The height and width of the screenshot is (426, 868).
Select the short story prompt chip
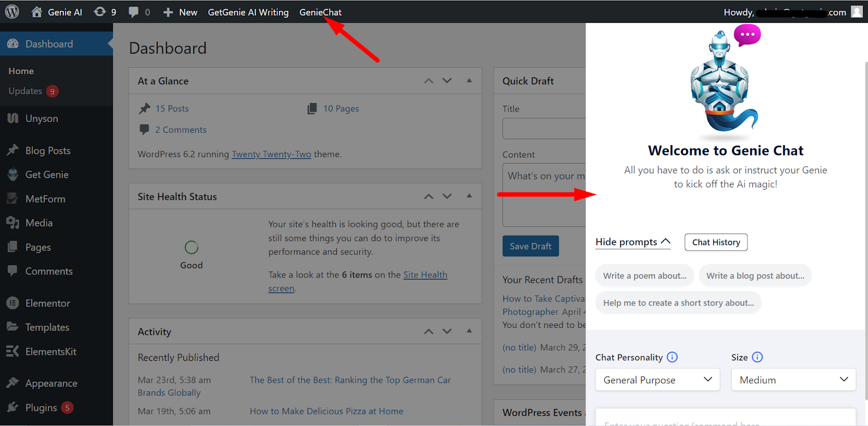(x=679, y=302)
